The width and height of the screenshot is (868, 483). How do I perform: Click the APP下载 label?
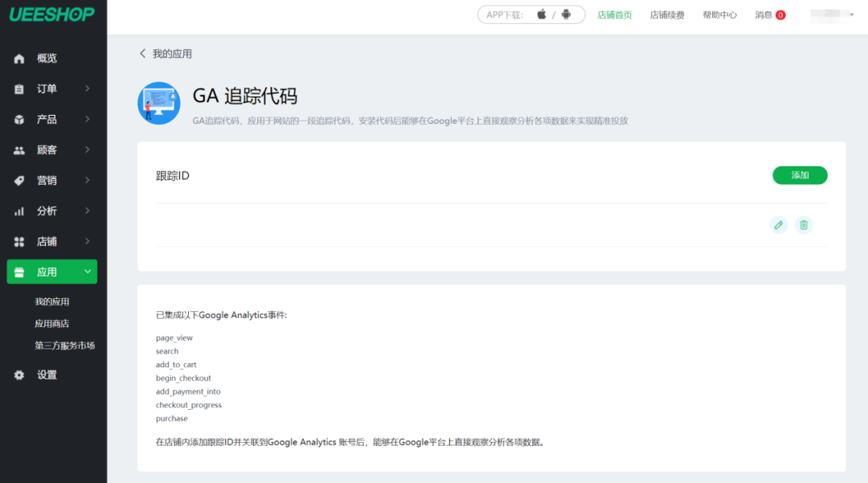click(x=505, y=15)
